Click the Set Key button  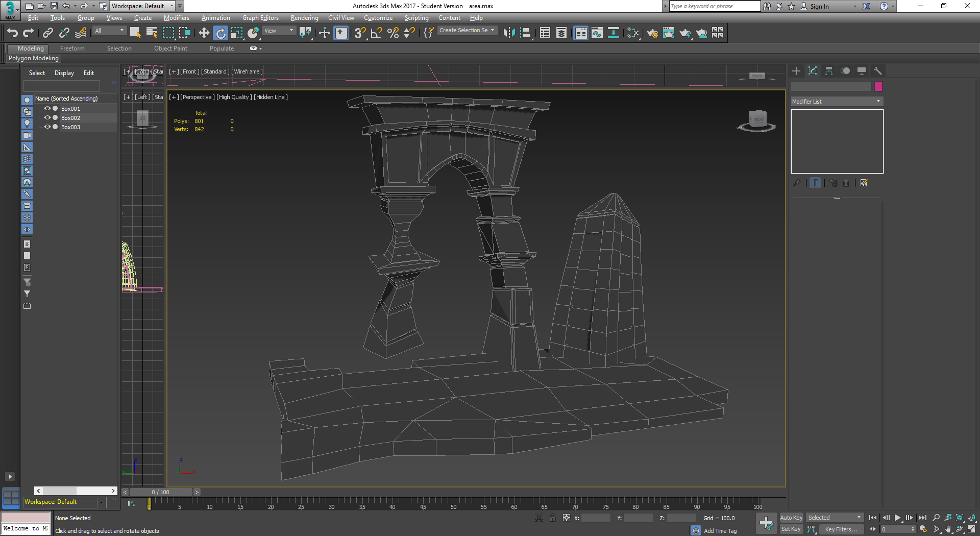tap(791, 529)
